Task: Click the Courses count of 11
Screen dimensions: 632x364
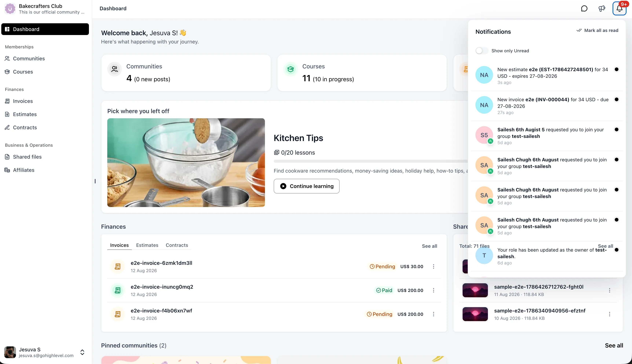Action: pos(306,78)
